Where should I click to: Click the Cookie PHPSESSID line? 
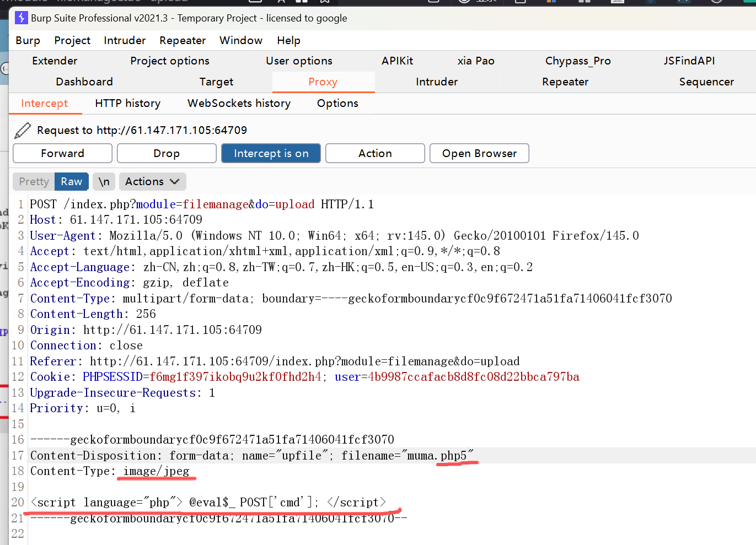[x=304, y=377]
